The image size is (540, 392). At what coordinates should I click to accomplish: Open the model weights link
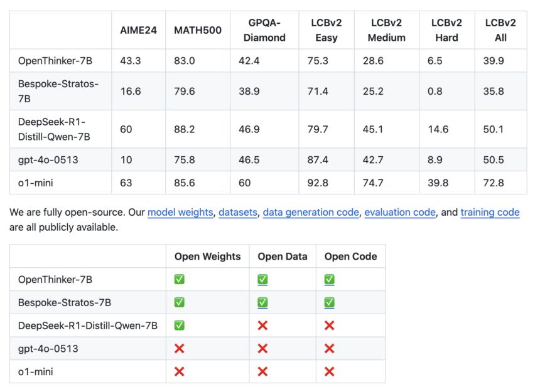click(180, 213)
